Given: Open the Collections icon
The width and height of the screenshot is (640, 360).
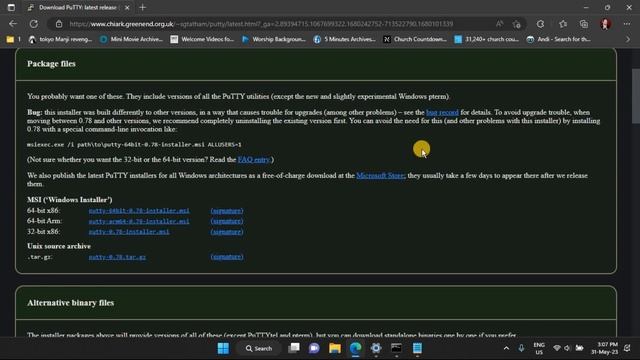Looking at the screenshot, I should pyautogui.click(x=584, y=24).
